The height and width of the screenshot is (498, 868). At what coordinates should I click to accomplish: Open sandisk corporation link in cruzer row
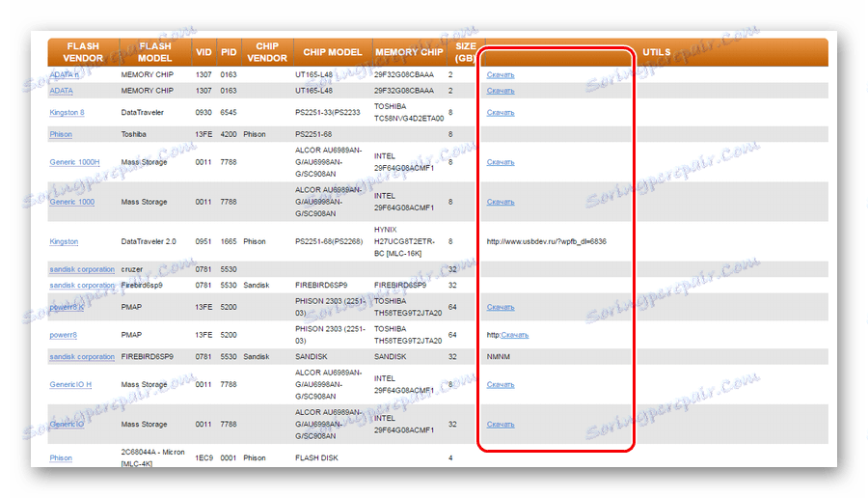82,270
